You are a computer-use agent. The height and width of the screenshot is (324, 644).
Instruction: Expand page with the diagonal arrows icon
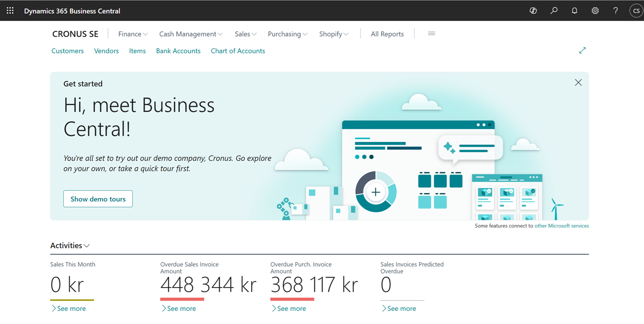coord(582,51)
